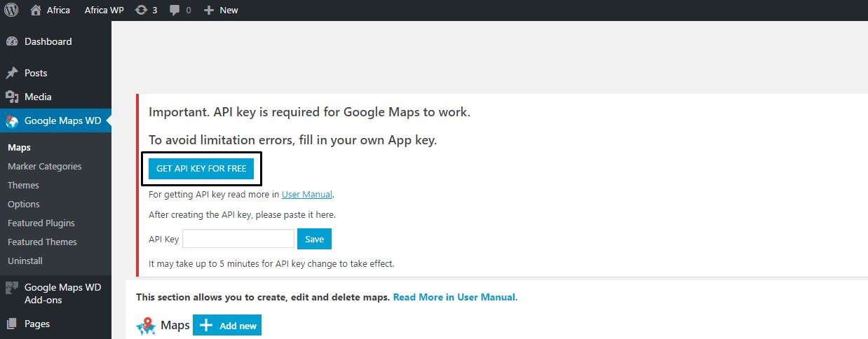Select Uninstall in the sidebar
868x339 pixels.
coord(25,261)
